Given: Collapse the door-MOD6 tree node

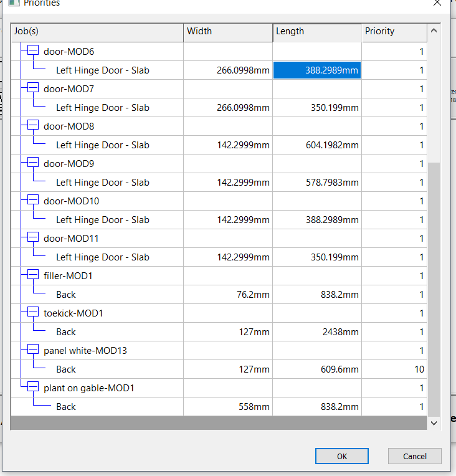Looking at the screenshot, I should (x=32, y=51).
